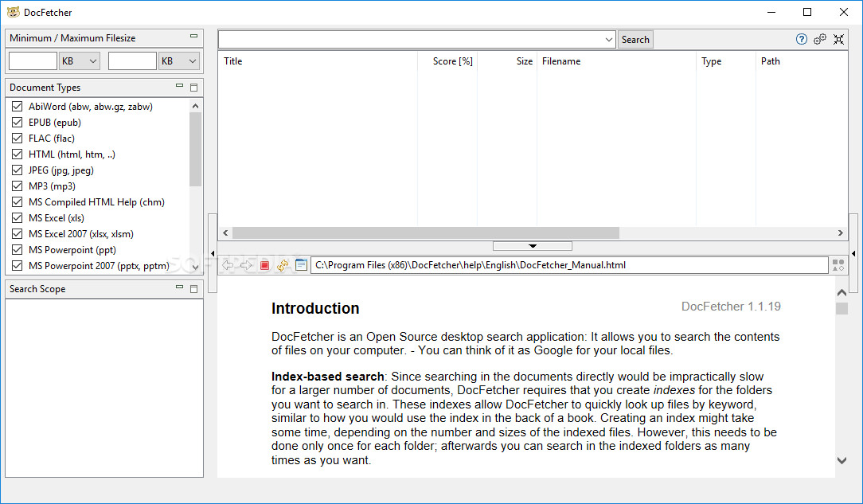Screen dimensions: 863x504
Task: Disable the MP3 (mp3) file type
Action: 18,186
